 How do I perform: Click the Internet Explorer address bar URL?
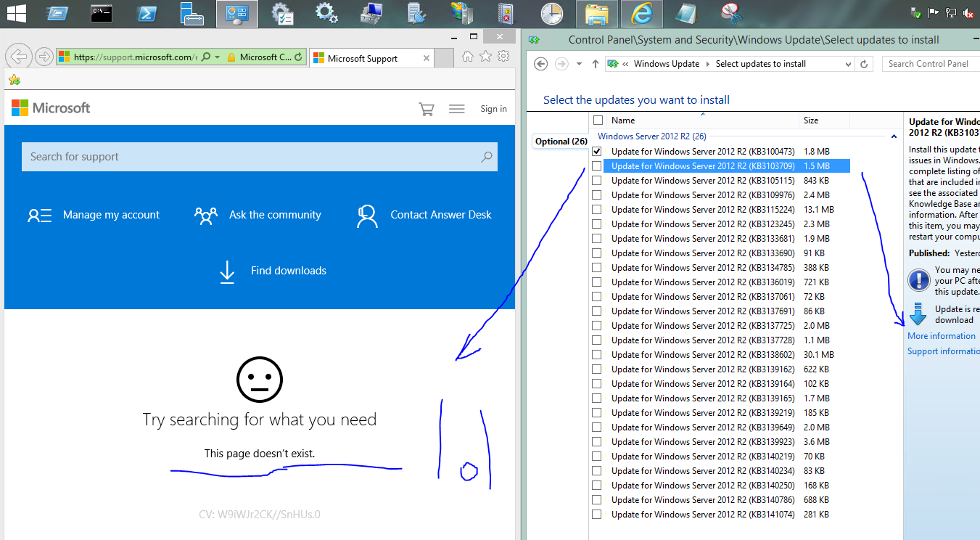134,57
